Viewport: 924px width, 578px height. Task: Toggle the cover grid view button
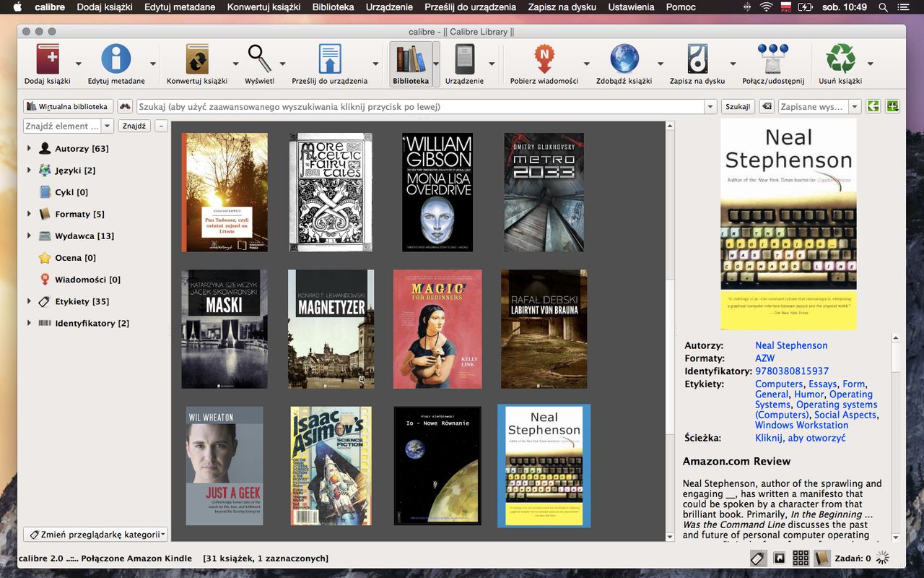tap(801, 558)
